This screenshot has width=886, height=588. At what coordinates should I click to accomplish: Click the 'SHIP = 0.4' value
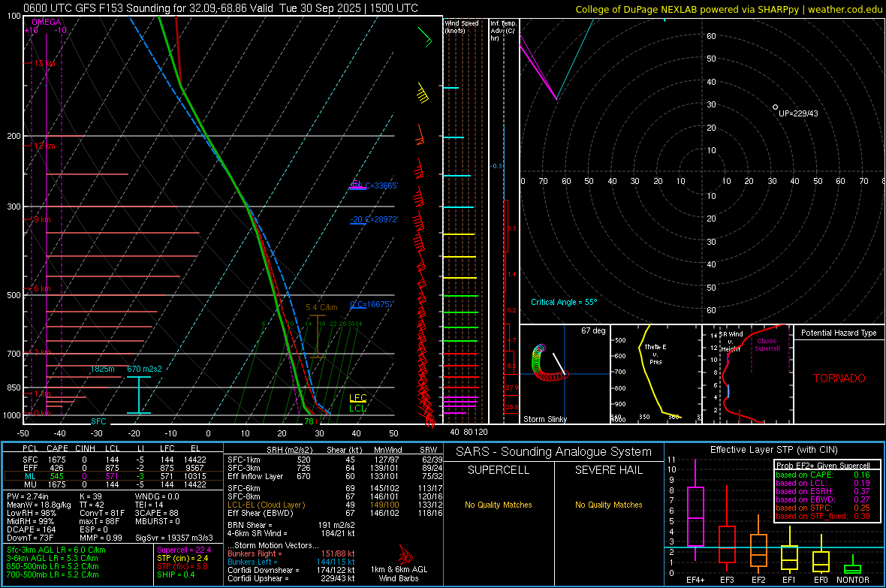coord(176,574)
